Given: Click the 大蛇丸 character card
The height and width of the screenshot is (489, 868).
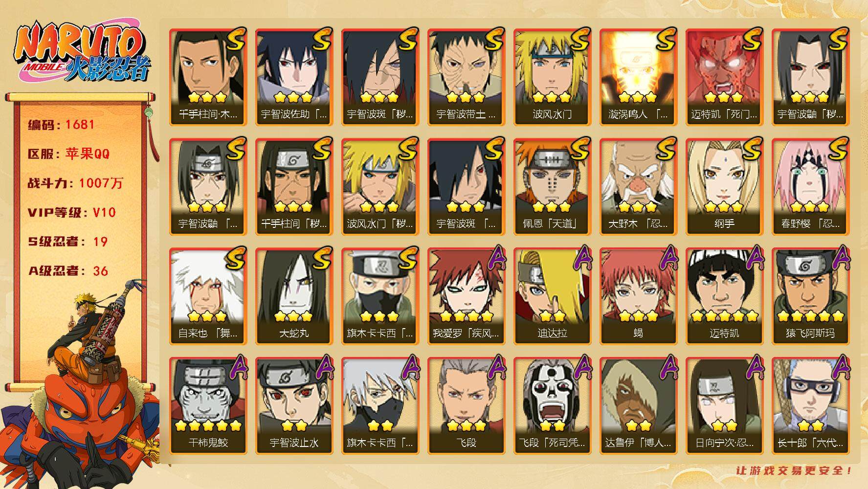Looking at the screenshot, I should tap(294, 296).
